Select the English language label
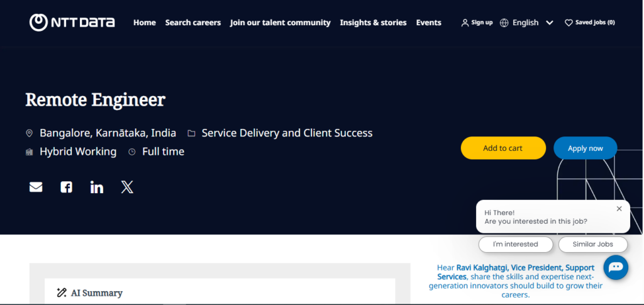This screenshot has width=644, height=305. (x=525, y=23)
